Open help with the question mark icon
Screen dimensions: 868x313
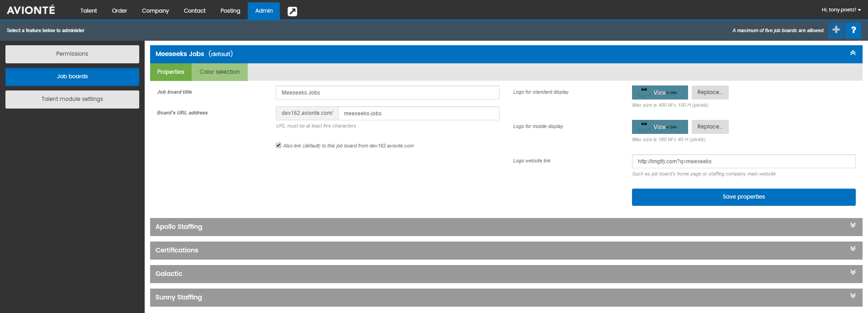coord(853,30)
